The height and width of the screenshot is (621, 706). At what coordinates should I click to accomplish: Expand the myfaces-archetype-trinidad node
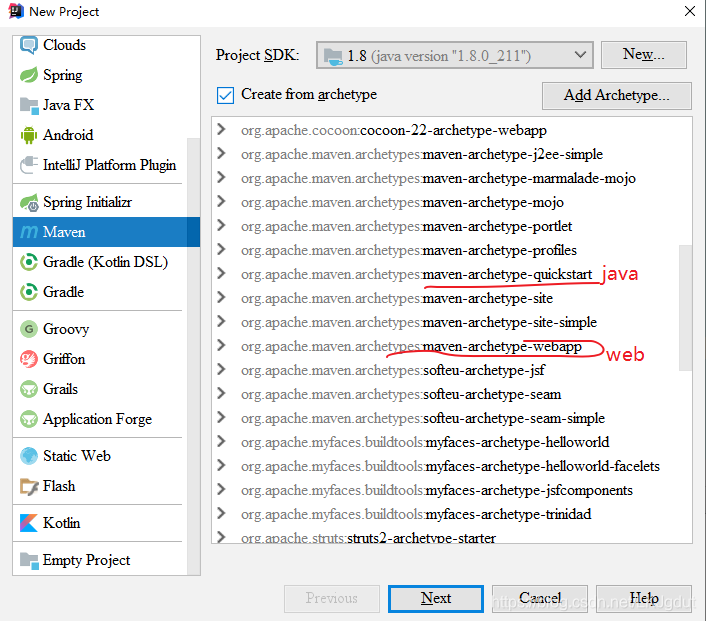(x=221, y=513)
